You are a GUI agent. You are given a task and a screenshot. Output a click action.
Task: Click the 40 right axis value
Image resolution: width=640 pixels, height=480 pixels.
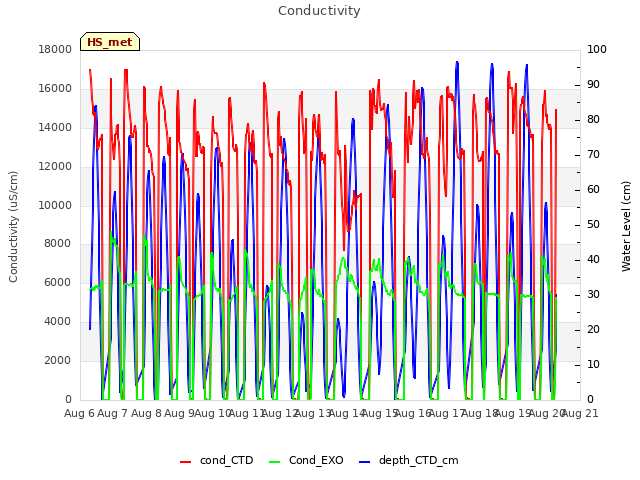coord(593,260)
